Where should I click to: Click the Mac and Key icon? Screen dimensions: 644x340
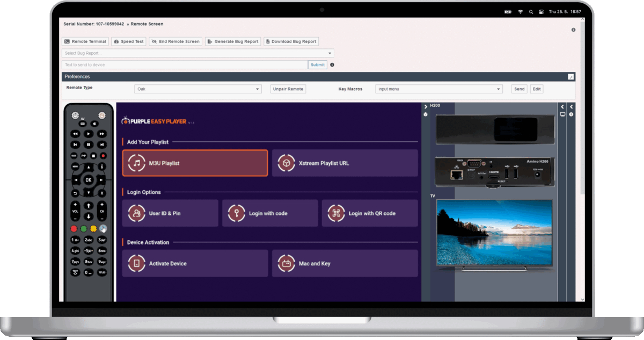(x=286, y=264)
